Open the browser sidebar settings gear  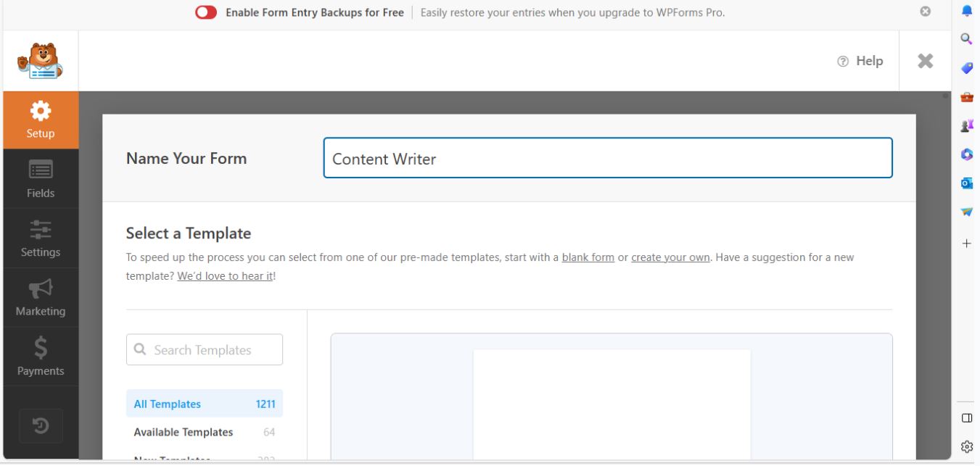coord(965,445)
